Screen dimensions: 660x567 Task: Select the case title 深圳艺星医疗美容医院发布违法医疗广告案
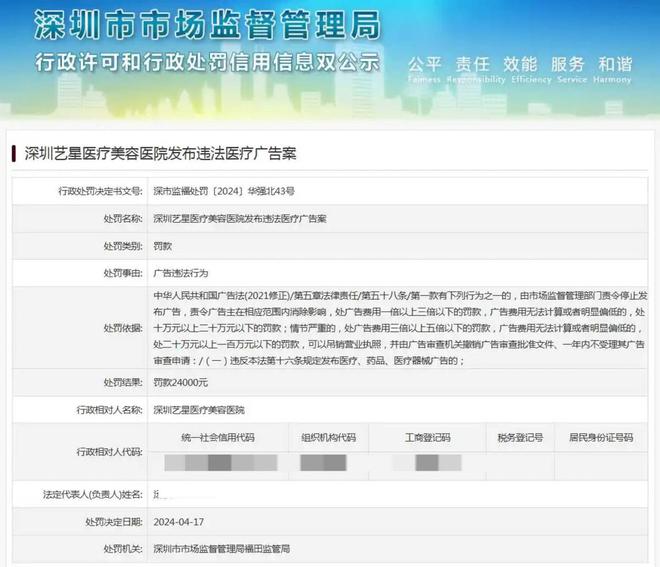point(160,154)
